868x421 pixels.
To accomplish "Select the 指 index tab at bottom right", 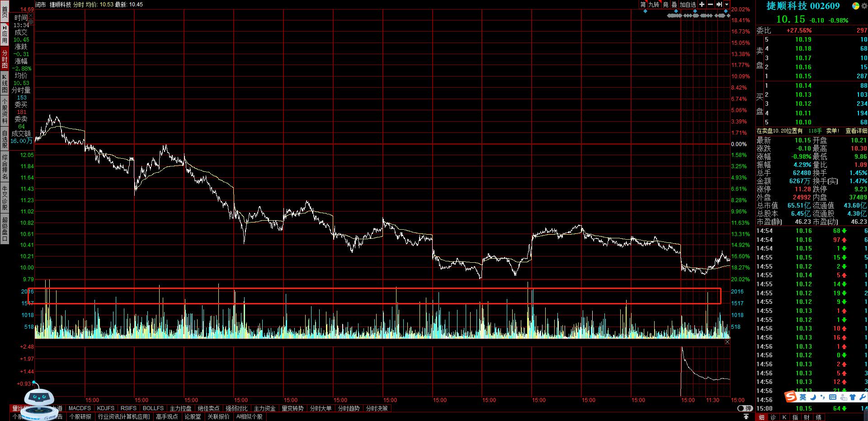I will 795,417.
